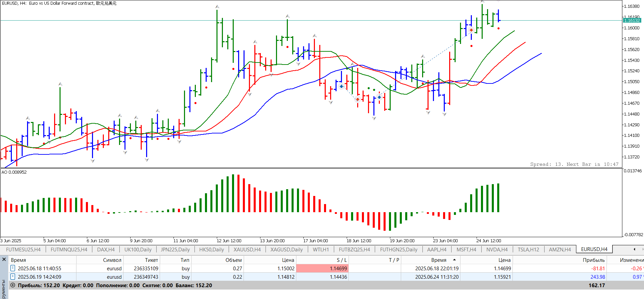
Task: Click the sort arrow in the closing Время column
Action: [454, 260]
